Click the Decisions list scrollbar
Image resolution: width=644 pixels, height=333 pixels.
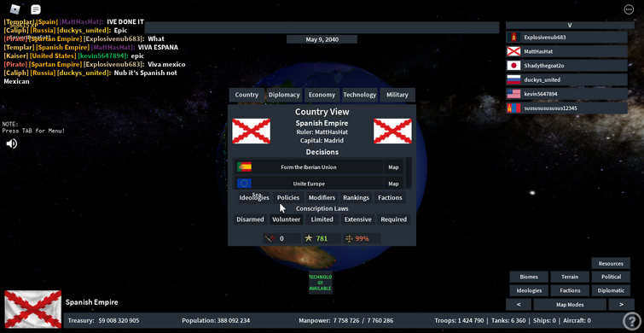point(409,172)
